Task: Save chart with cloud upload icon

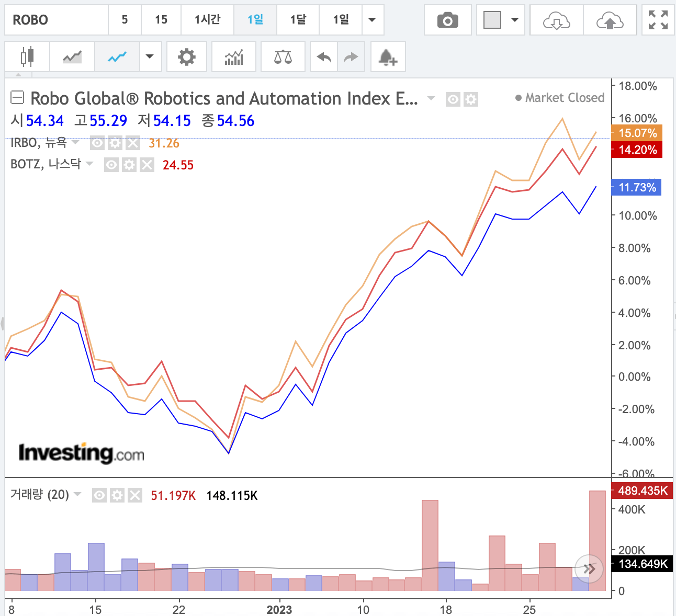Action: 610,20
